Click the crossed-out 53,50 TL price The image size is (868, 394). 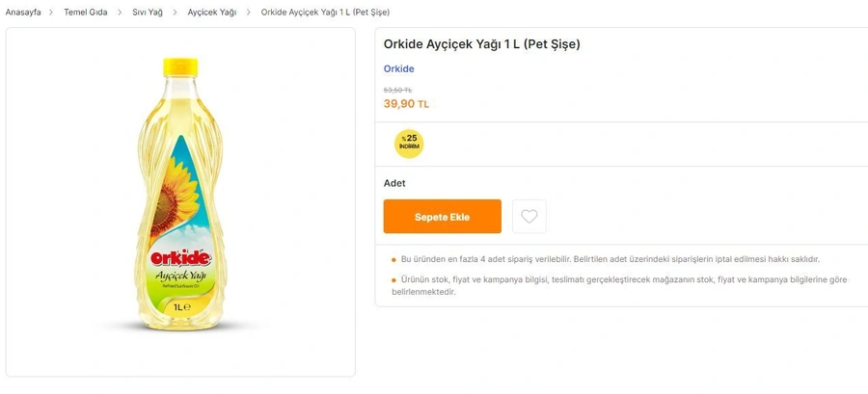click(x=397, y=90)
